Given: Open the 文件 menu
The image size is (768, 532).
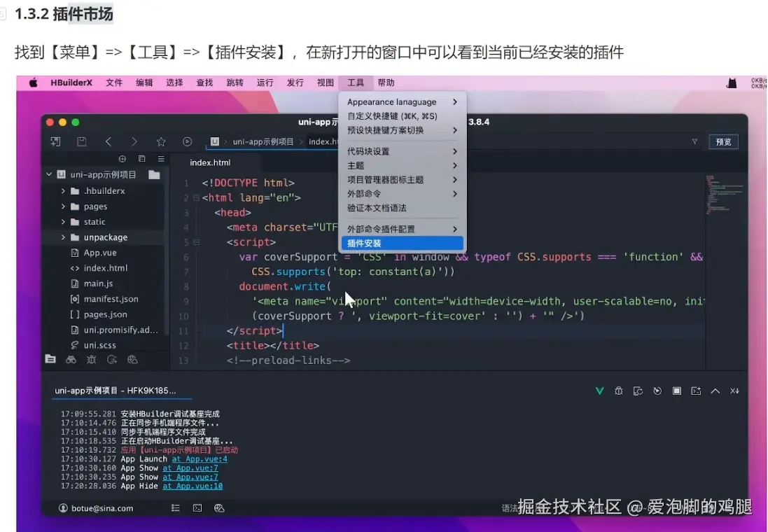Looking at the screenshot, I should pos(114,83).
